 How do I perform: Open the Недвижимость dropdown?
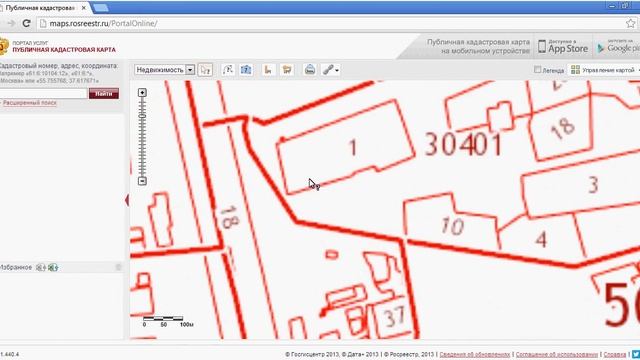point(164,70)
